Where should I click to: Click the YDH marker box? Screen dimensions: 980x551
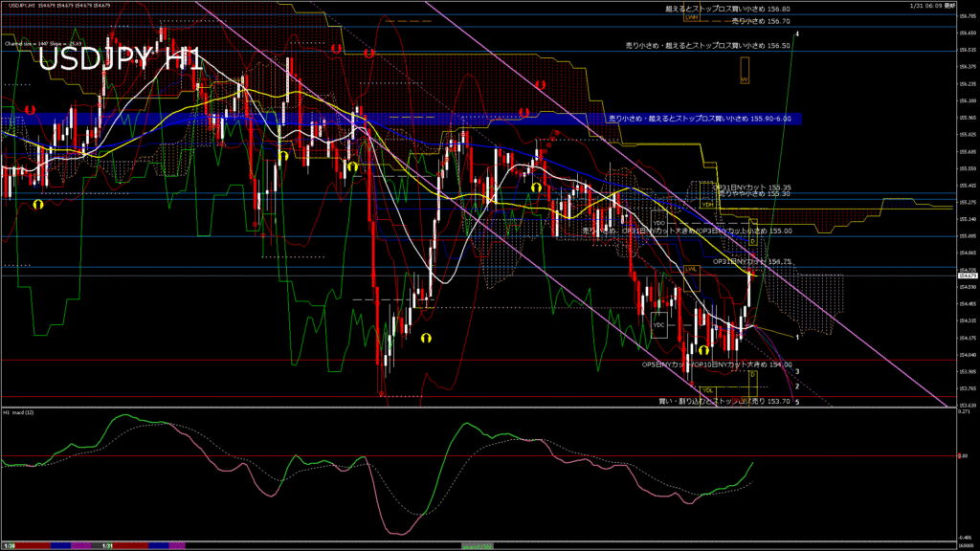click(x=707, y=204)
